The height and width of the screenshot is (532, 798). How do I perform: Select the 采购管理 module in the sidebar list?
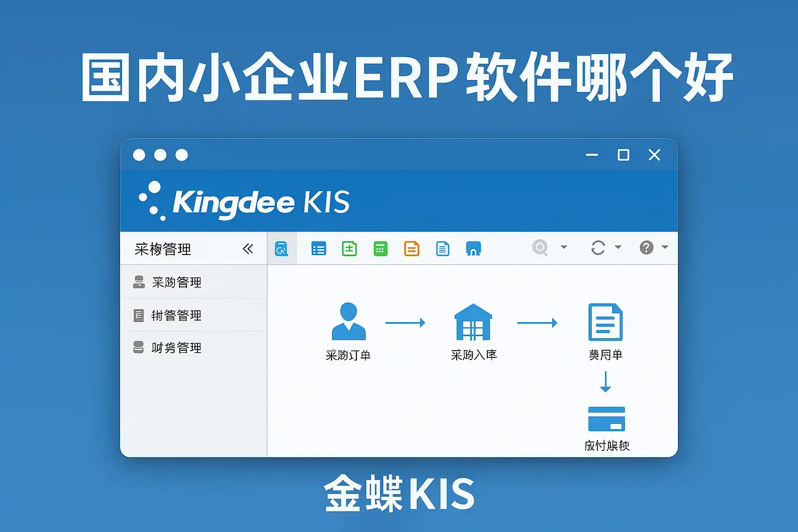(194, 282)
